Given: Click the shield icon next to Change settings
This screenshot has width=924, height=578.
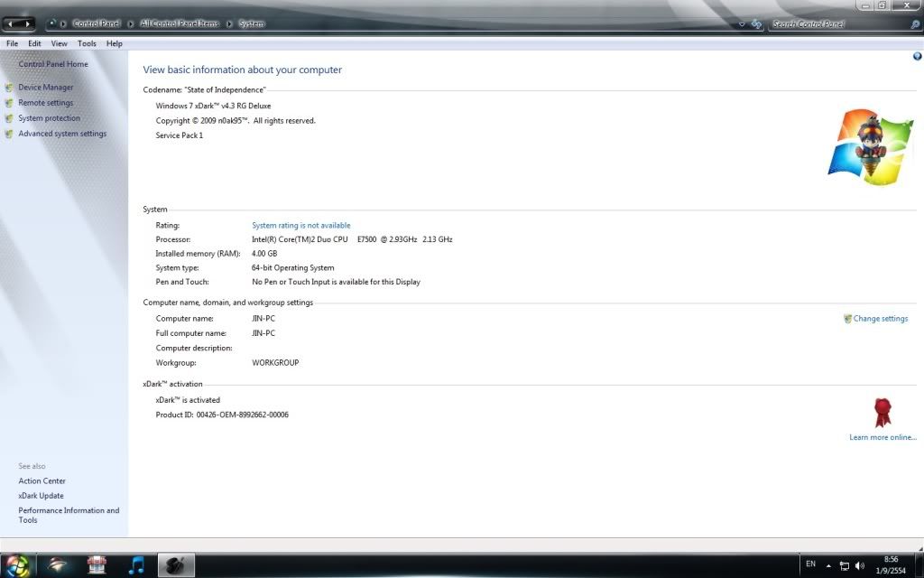Looking at the screenshot, I should (847, 319).
